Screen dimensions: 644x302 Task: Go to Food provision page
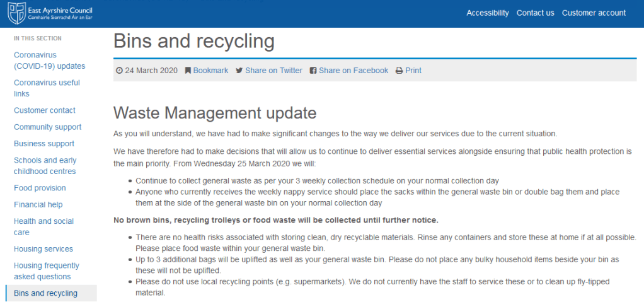pos(40,188)
